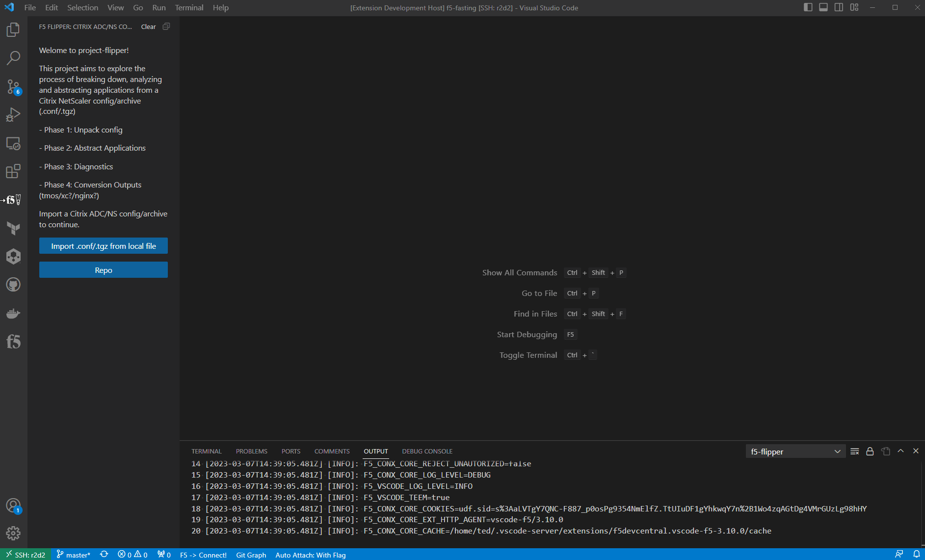Open the Docker view icon
This screenshot has height=560, width=925.
click(13, 313)
